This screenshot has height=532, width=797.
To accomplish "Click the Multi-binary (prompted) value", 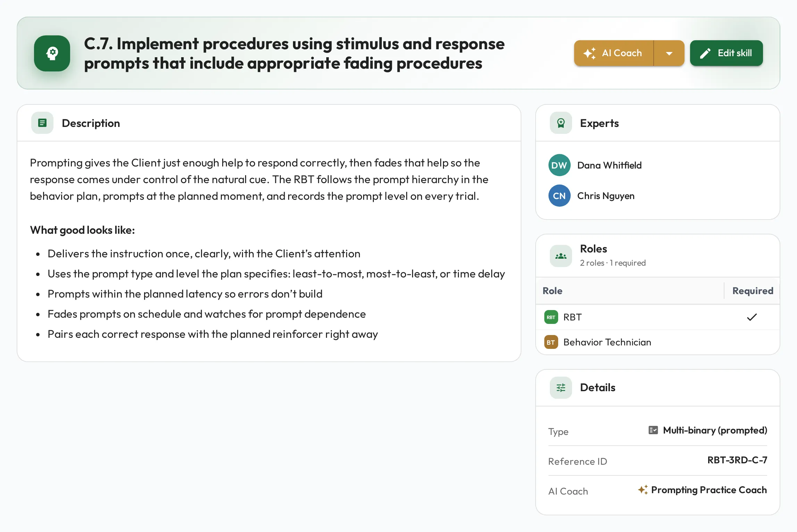I will point(715,430).
